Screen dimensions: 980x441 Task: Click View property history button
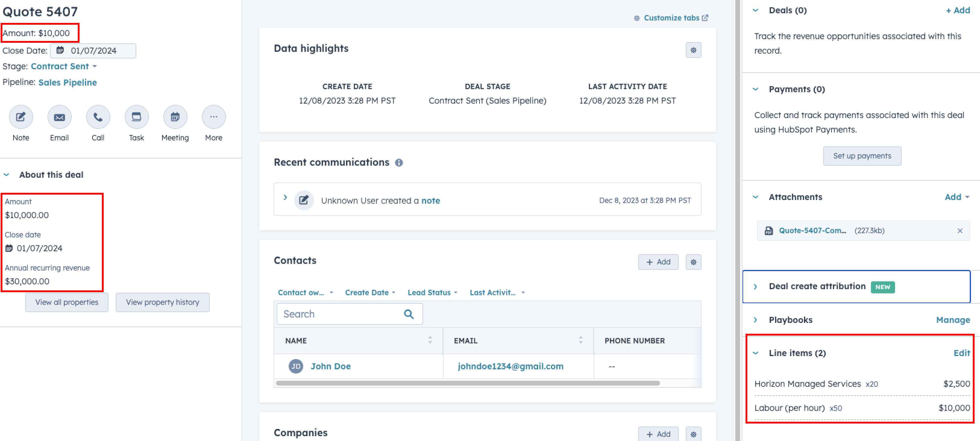(162, 302)
